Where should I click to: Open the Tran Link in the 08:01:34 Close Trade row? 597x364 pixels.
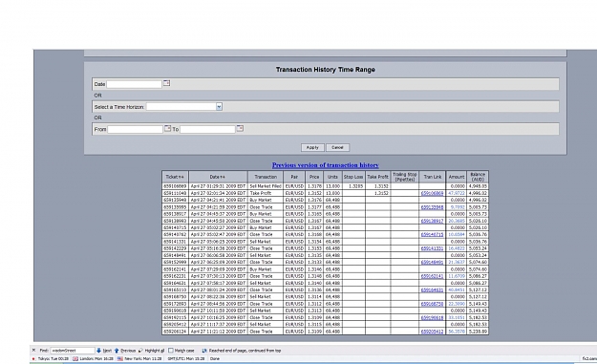click(x=432, y=289)
